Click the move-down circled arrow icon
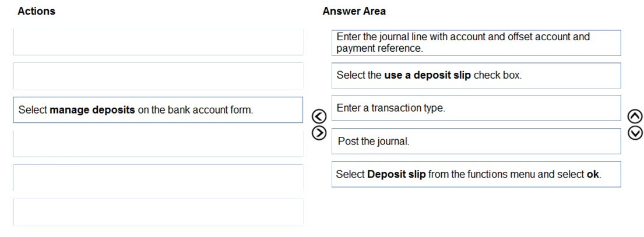The image size is (644, 237). pos(635,132)
